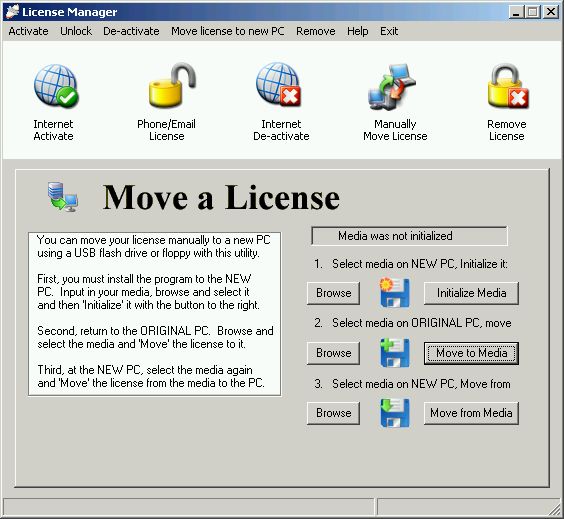This screenshot has width=564, height=519.
Task: Click the Move from Media floppy icon
Action: (x=394, y=413)
